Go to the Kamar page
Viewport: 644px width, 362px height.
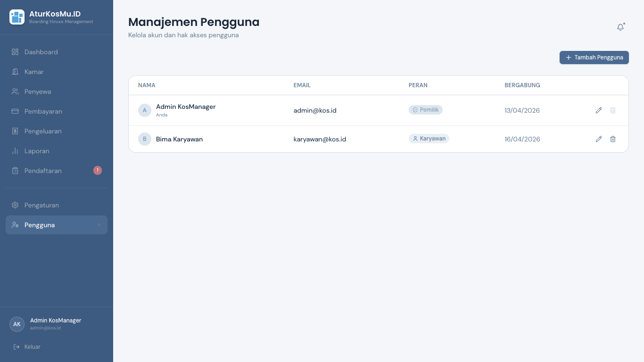pos(57,72)
